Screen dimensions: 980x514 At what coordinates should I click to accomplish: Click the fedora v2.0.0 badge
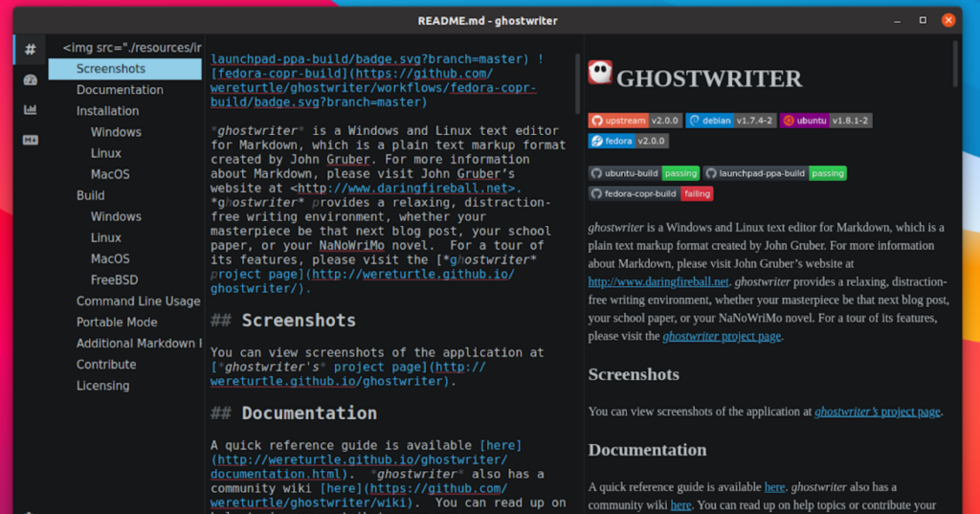pyautogui.click(x=628, y=141)
